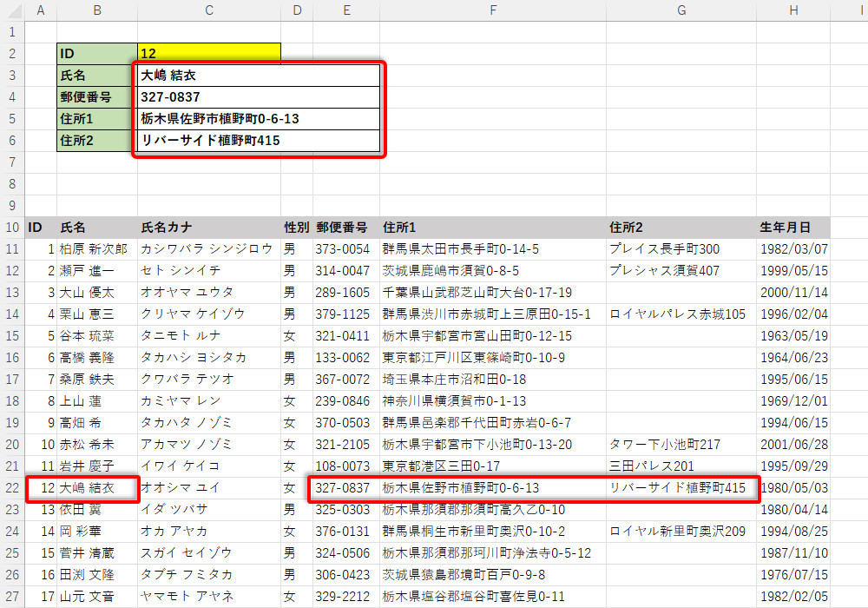Click the lookup result リバーサイド植野町415 in row 6
868x608 pixels.
click(258, 141)
